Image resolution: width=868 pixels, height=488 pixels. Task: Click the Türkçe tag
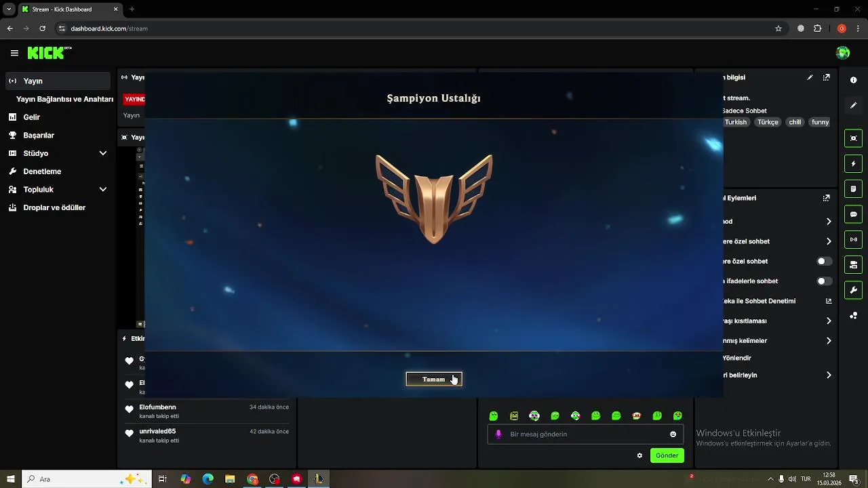[768, 122]
